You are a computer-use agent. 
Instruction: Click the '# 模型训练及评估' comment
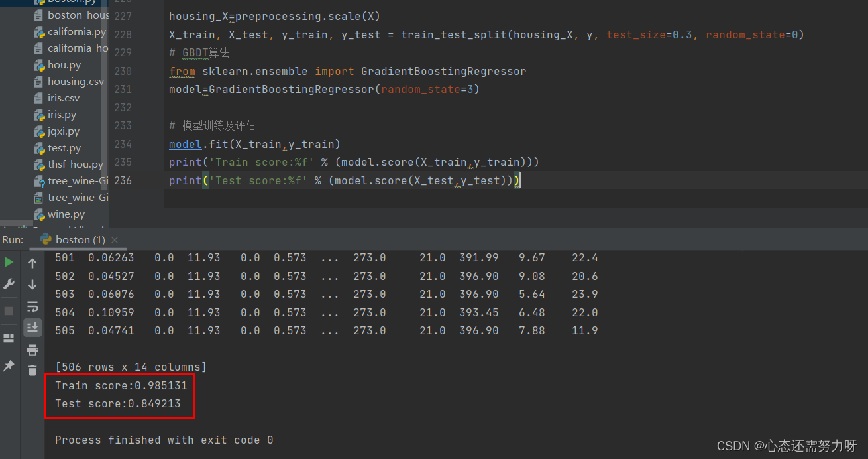click(x=212, y=125)
